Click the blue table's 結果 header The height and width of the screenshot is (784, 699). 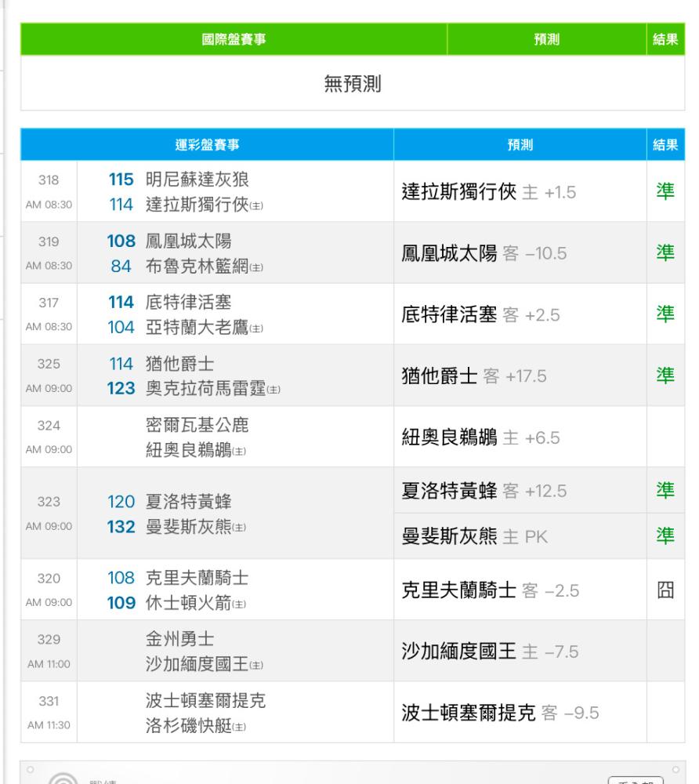pyautogui.click(x=665, y=145)
